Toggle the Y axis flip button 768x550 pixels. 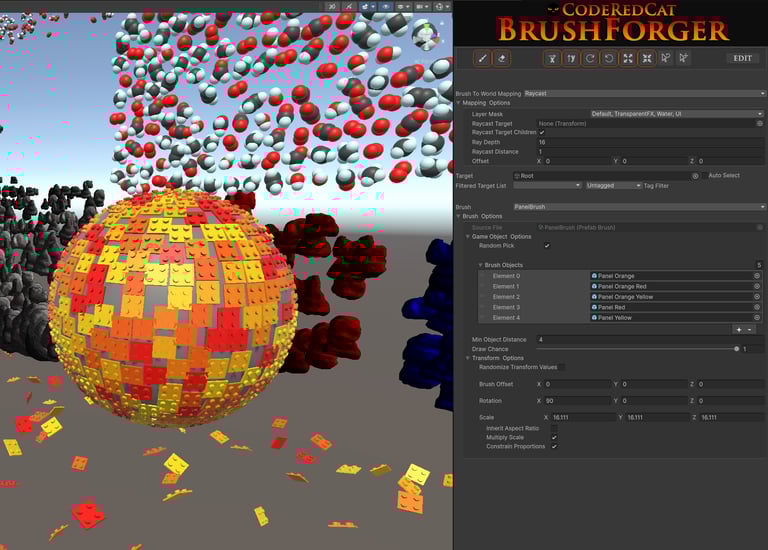(571, 59)
